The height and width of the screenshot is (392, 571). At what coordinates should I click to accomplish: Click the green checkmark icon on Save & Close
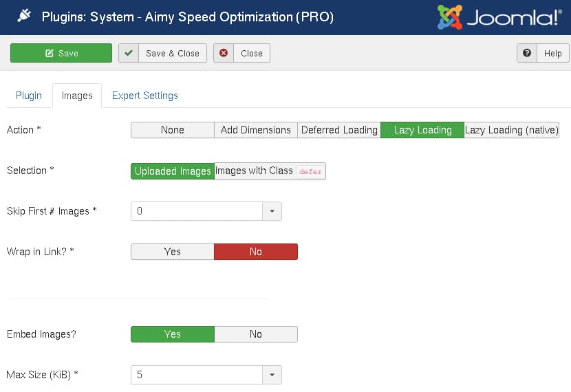pyautogui.click(x=129, y=53)
